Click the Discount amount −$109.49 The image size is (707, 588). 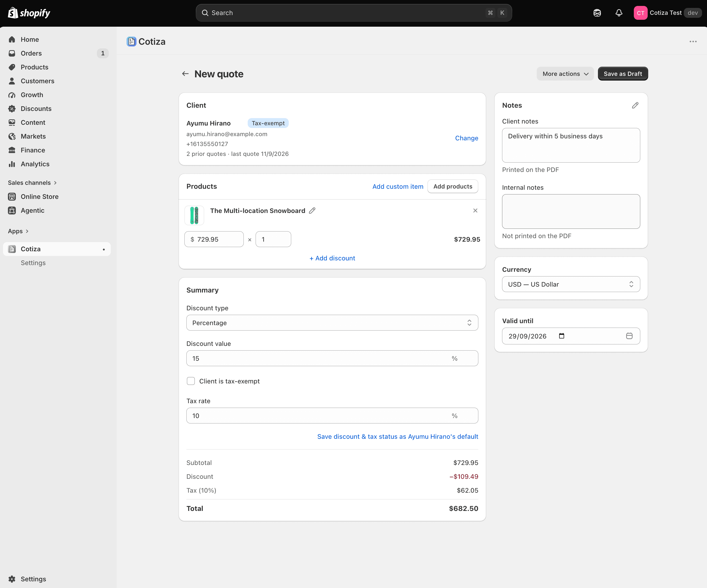click(x=464, y=476)
